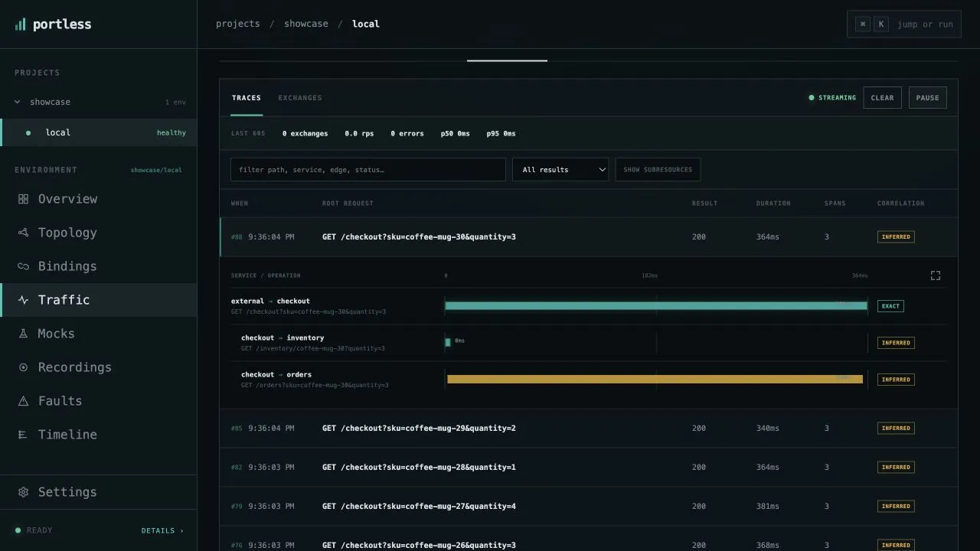The width and height of the screenshot is (980, 551).
Task: Open Overview page icon in sidebar
Action: [x=23, y=199]
